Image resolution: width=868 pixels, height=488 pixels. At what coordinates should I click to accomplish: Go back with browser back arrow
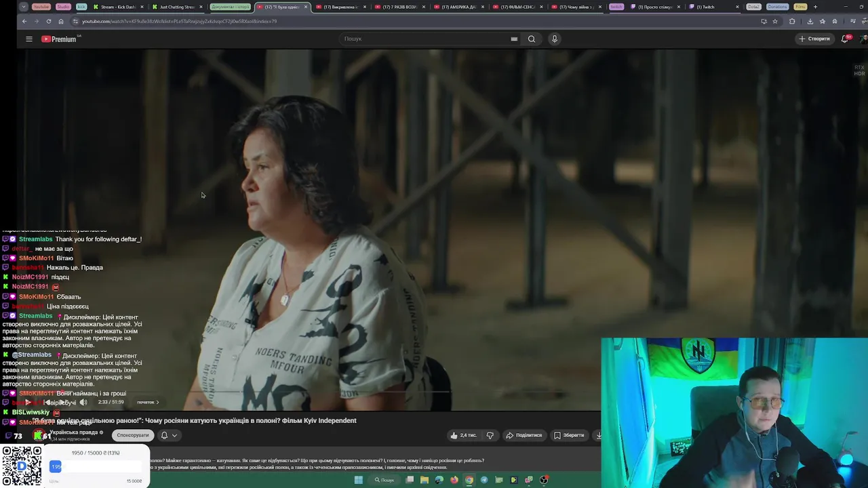click(24, 21)
